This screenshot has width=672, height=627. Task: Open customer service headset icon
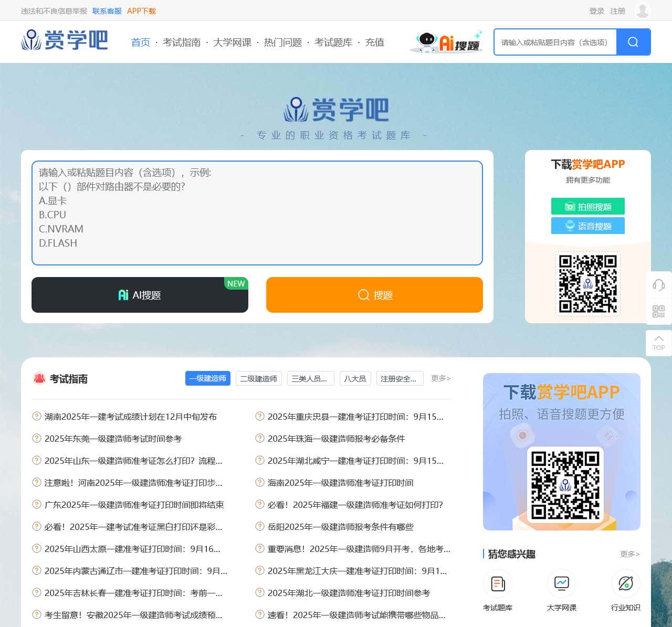tap(658, 285)
